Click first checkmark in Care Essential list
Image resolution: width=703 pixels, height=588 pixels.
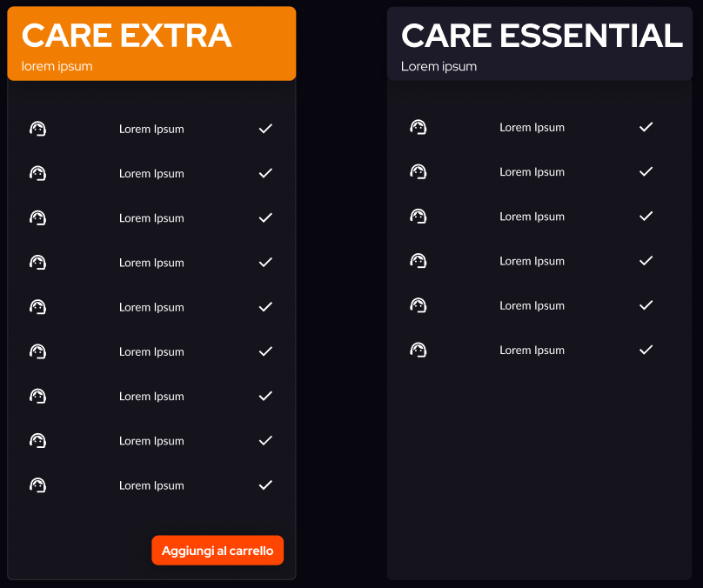(646, 127)
